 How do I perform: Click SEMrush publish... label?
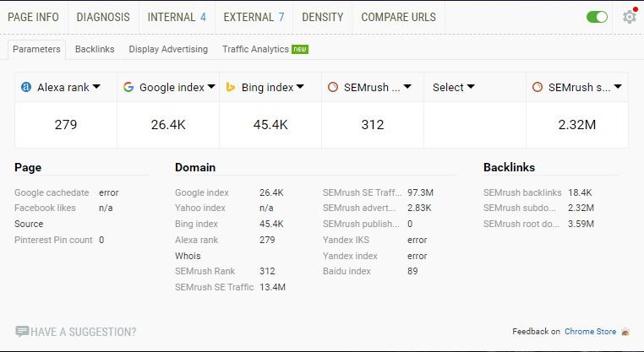361,224
